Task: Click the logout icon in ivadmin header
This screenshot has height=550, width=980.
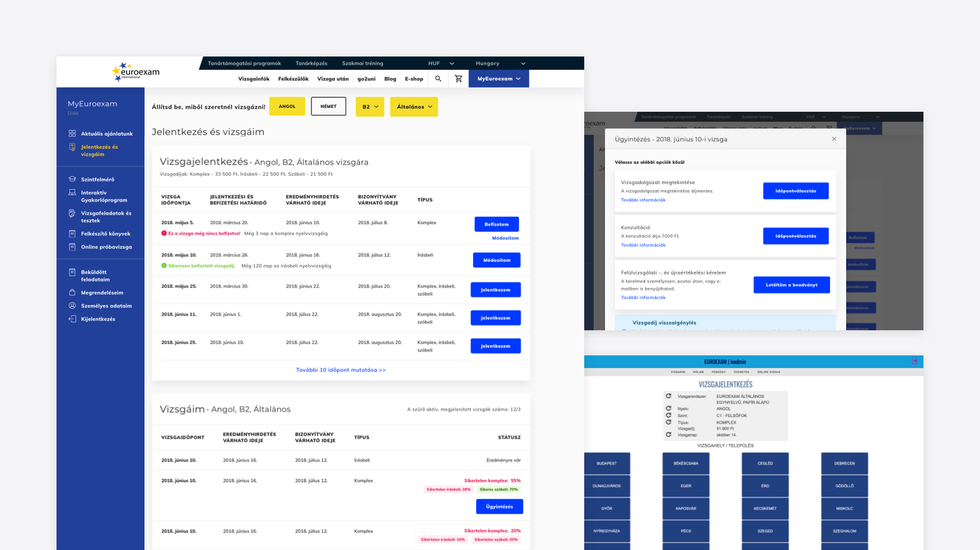Action: pos(915,361)
